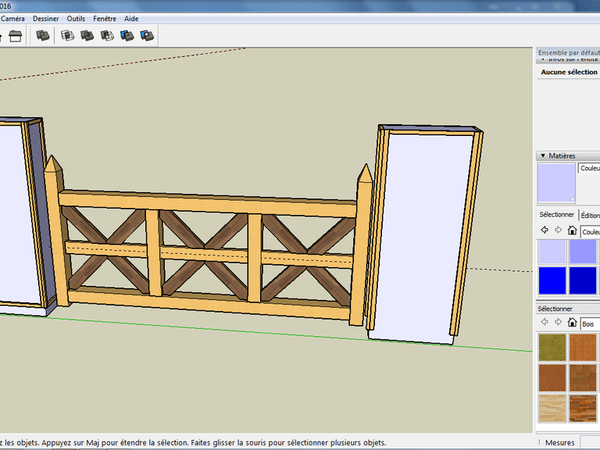600x450 pixels.
Task: Switch to the Édition tab
Action: point(590,214)
